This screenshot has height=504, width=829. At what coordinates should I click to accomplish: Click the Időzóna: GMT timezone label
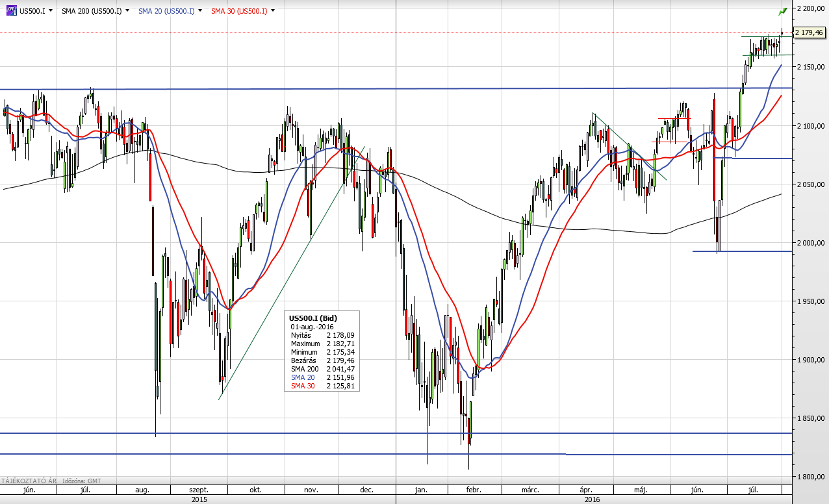click(81, 481)
